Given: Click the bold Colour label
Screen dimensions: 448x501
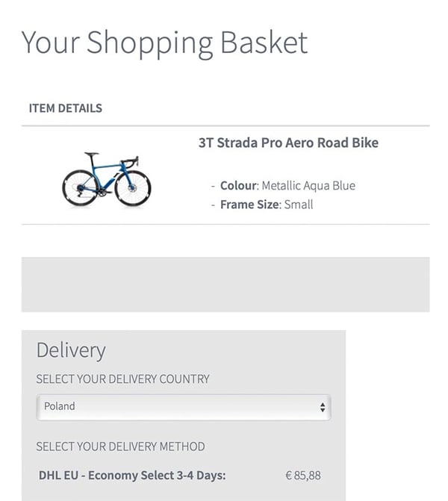Looking at the screenshot, I should pyautogui.click(x=238, y=186).
